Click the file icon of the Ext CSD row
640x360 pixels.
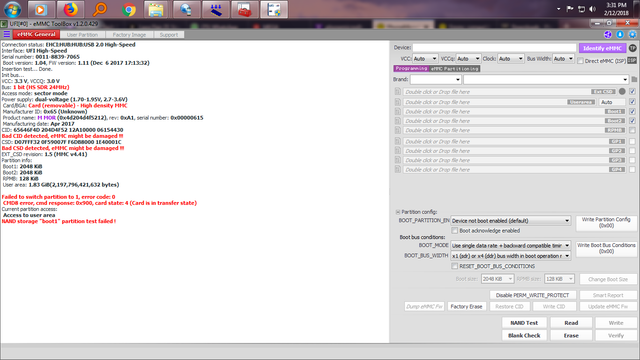pyautogui.click(x=398, y=92)
